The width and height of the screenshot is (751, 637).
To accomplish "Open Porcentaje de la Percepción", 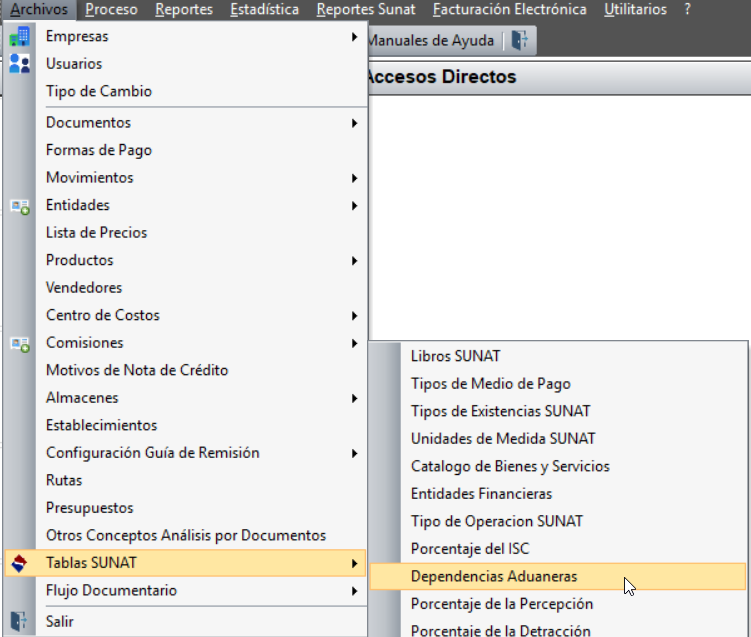I will [558, 604].
